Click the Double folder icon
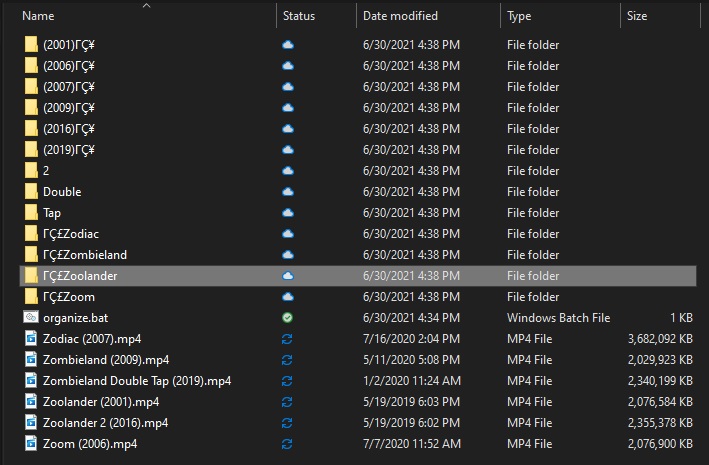The width and height of the screenshot is (709, 465). tap(31, 192)
